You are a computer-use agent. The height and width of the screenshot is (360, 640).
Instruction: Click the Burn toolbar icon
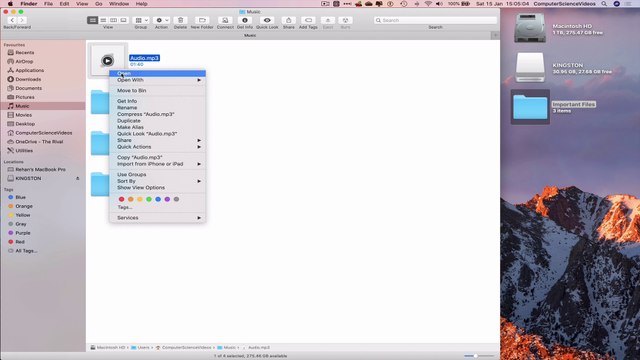tap(345, 20)
